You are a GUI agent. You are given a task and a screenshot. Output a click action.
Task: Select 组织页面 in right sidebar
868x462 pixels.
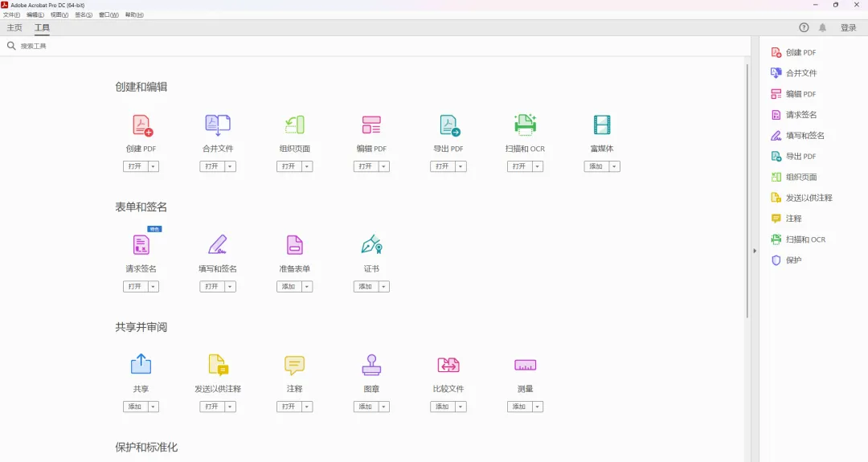pyautogui.click(x=794, y=177)
